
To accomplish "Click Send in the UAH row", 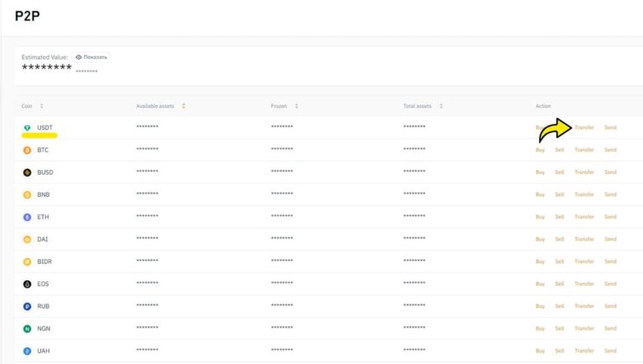I will (x=610, y=351).
